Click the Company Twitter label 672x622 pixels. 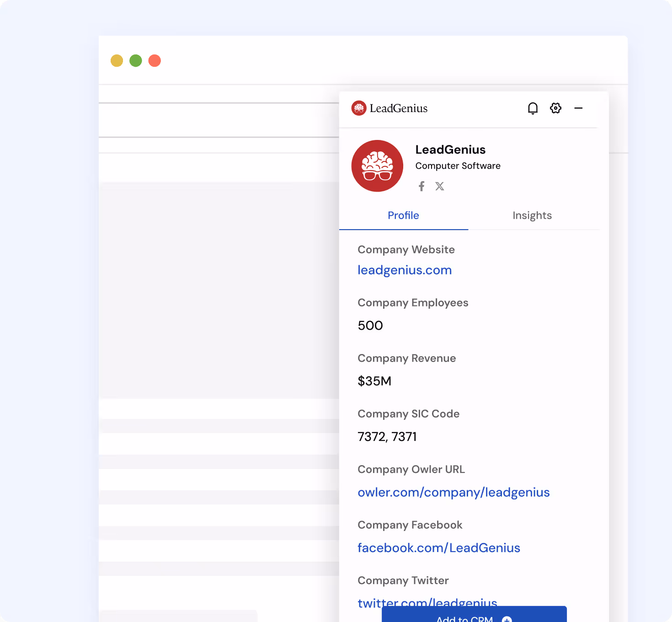point(403,581)
